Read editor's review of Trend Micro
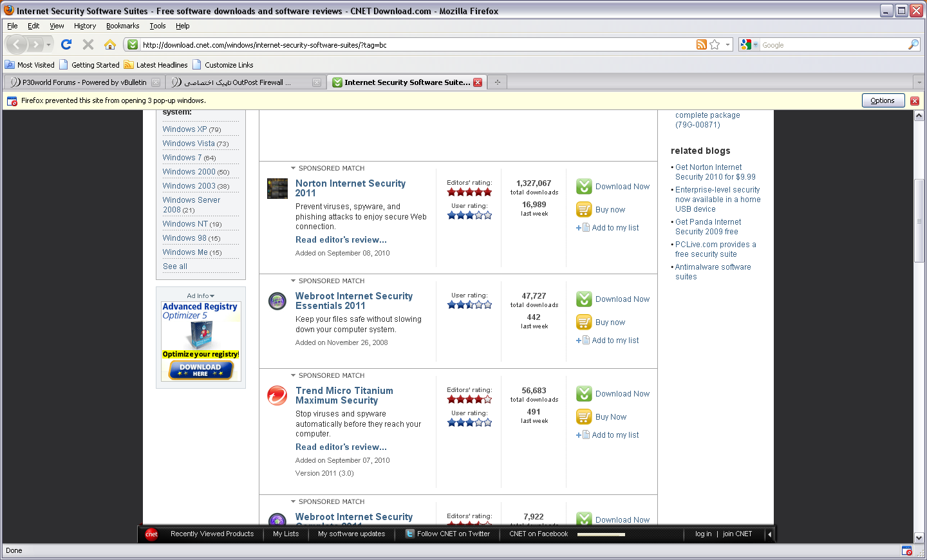 tap(341, 447)
